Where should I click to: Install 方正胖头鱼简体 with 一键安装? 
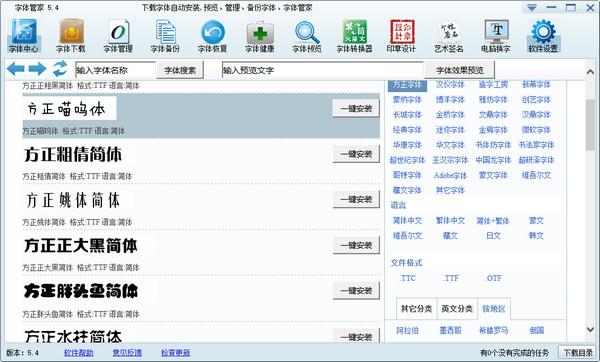tap(356, 290)
